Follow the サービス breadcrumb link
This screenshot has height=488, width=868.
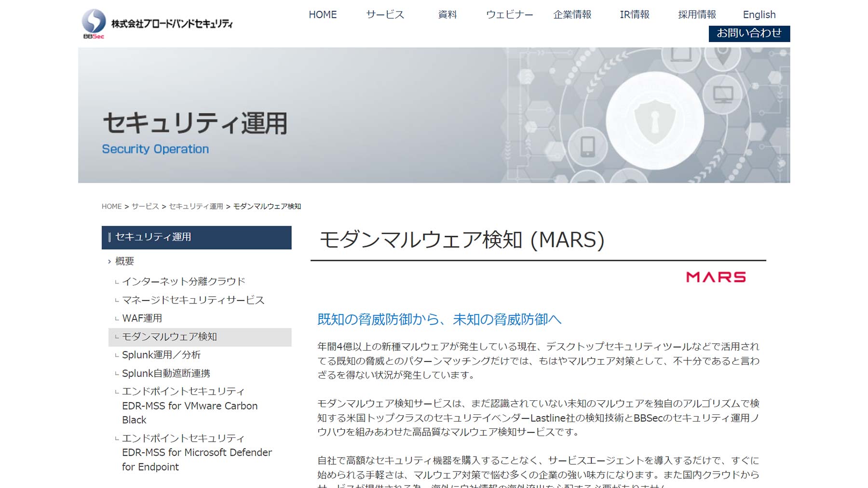point(145,206)
